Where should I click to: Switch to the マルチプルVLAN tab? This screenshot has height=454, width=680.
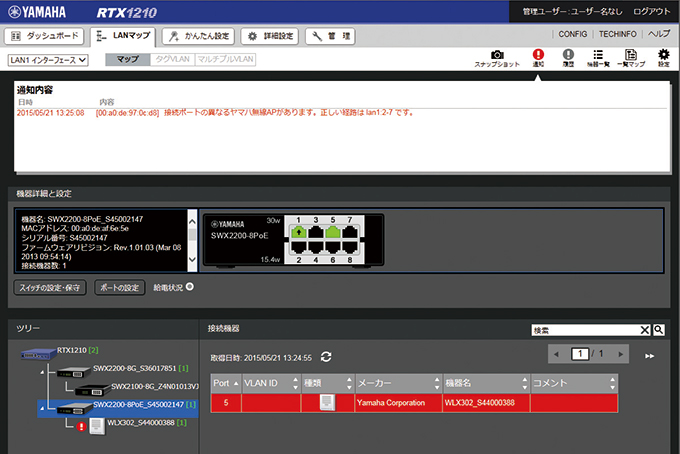(x=225, y=59)
